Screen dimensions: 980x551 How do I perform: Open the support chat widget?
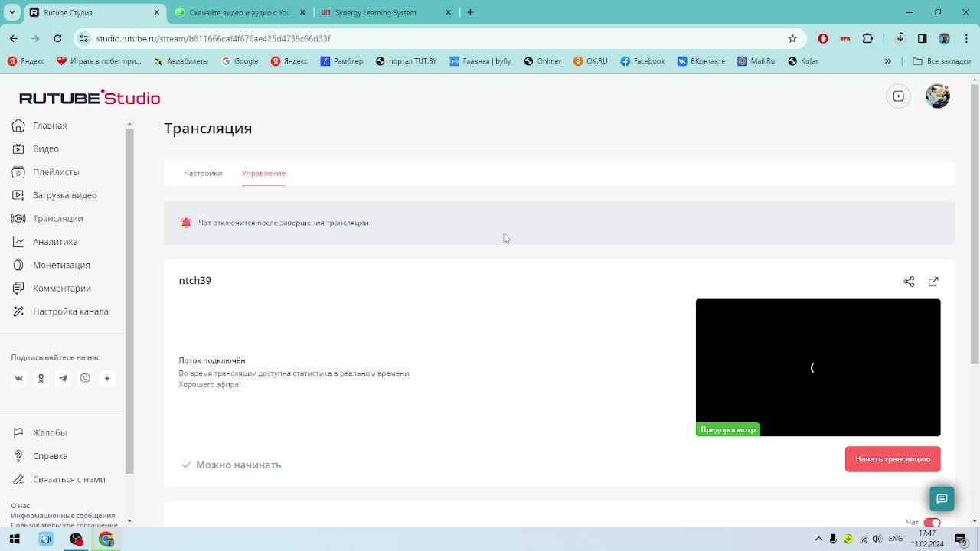942,499
